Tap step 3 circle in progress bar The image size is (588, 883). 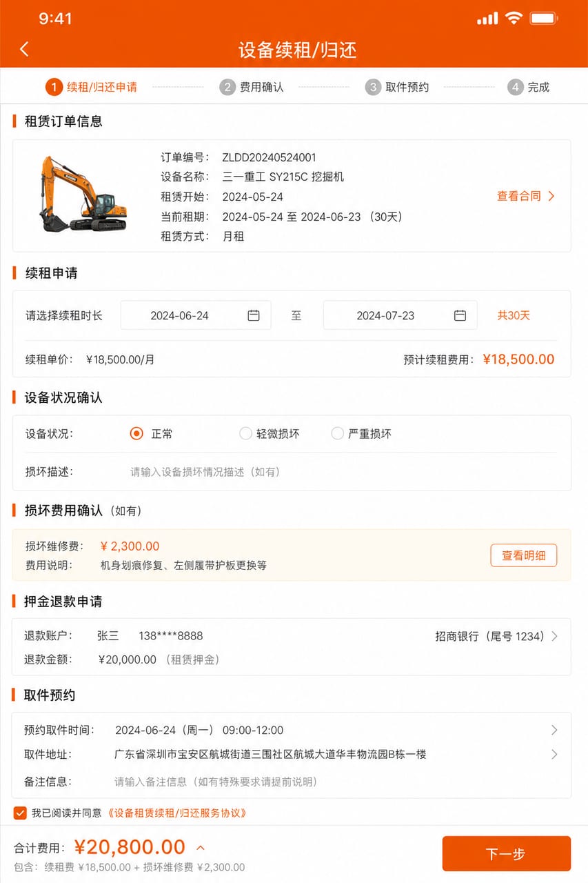pyautogui.click(x=373, y=87)
